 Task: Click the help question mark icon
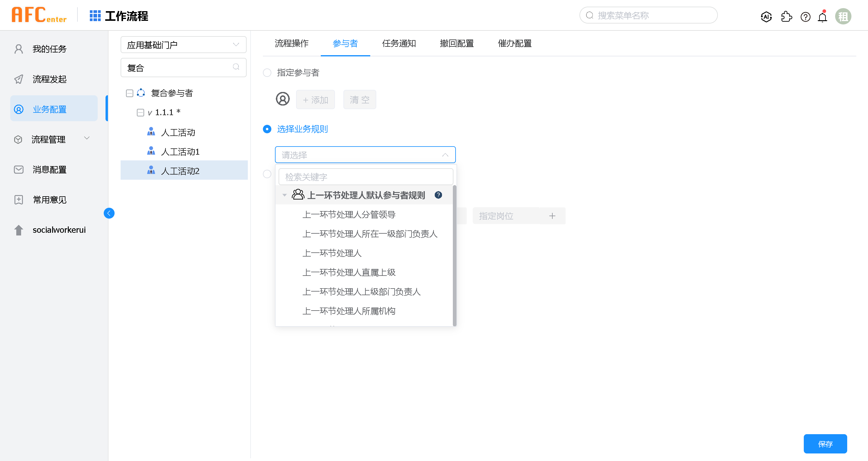click(x=805, y=17)
